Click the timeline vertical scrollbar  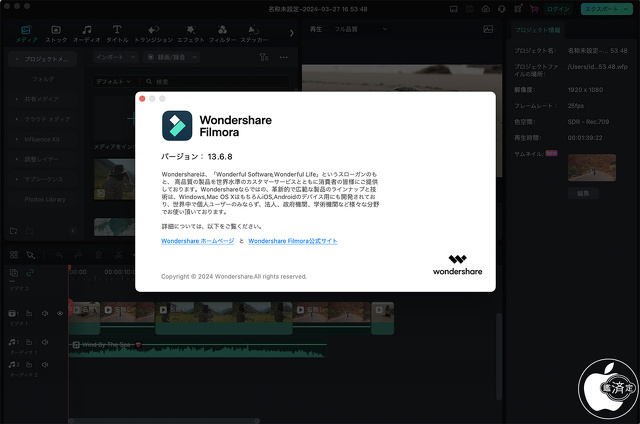pos(499,356)
